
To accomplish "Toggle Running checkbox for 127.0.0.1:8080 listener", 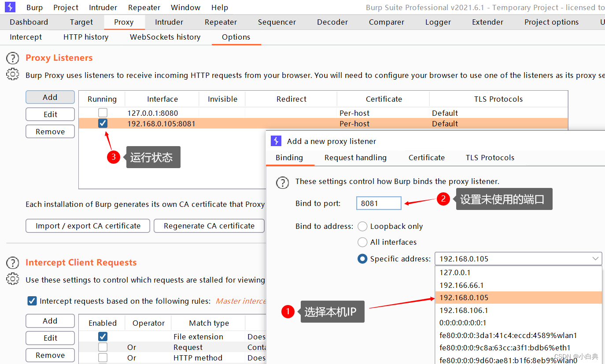I will tap(103, 113).
